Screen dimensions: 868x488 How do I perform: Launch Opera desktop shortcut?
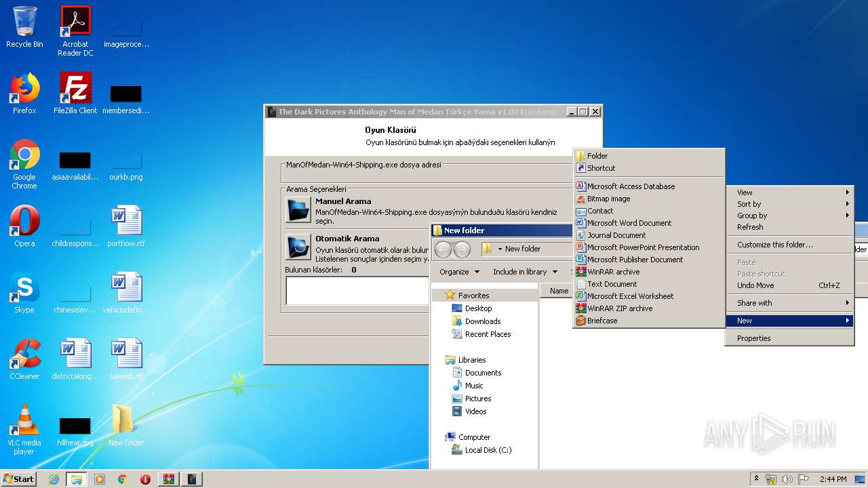[24, 226]
